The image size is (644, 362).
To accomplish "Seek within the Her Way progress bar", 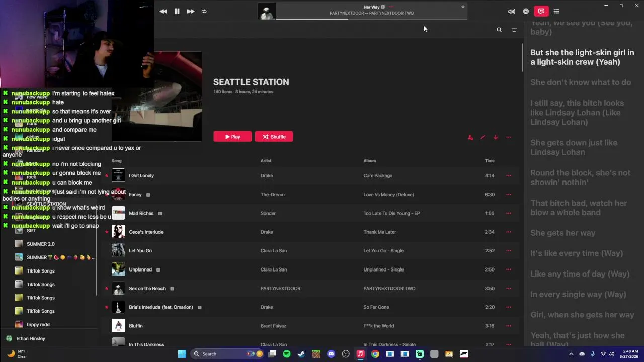I will pyautogui.click(x=371, y=19).
